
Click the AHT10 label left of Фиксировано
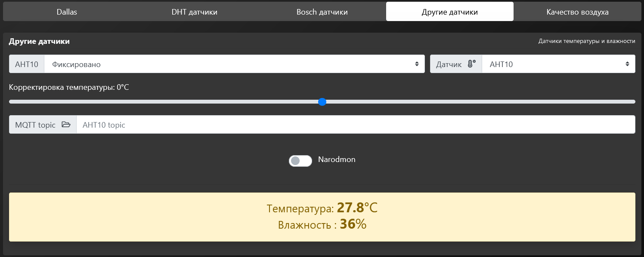(x=27, y=64)
